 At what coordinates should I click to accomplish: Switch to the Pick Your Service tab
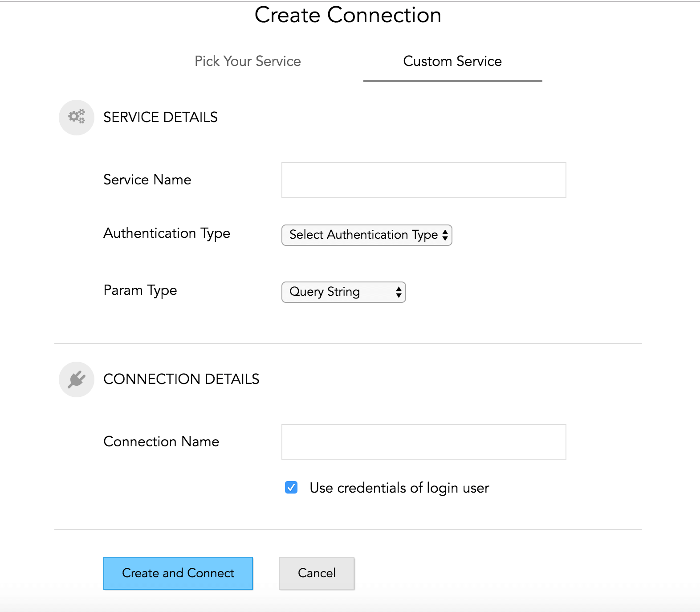(x=248, y=61)
